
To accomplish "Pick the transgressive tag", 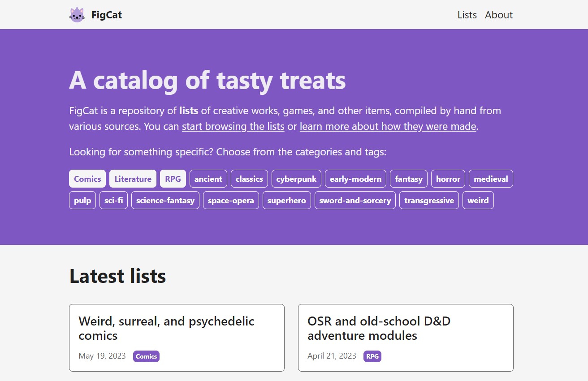I will tap(429, 200).
